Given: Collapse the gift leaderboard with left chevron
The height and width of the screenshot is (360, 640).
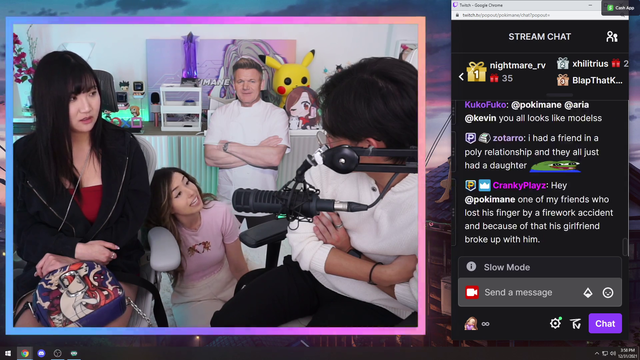Looking at the screenshot, I should (461, 76).
